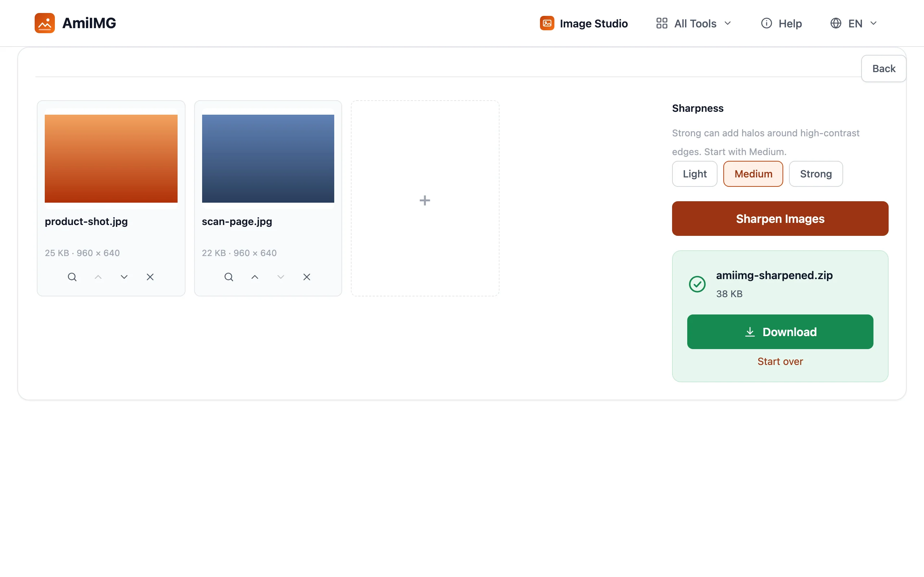Move scan-page.jpg up with the chevron
The height and width of the screenshot is (577, 924).
[255, 277]
